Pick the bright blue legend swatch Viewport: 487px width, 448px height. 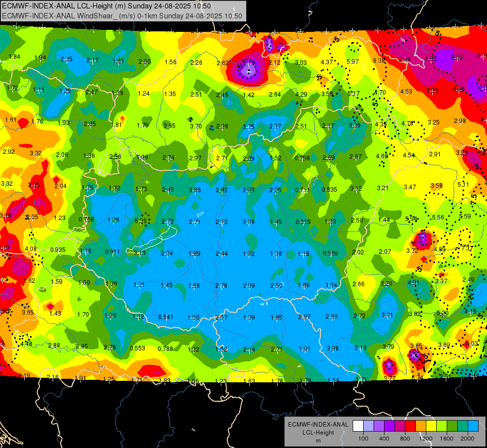coord(473,426)
